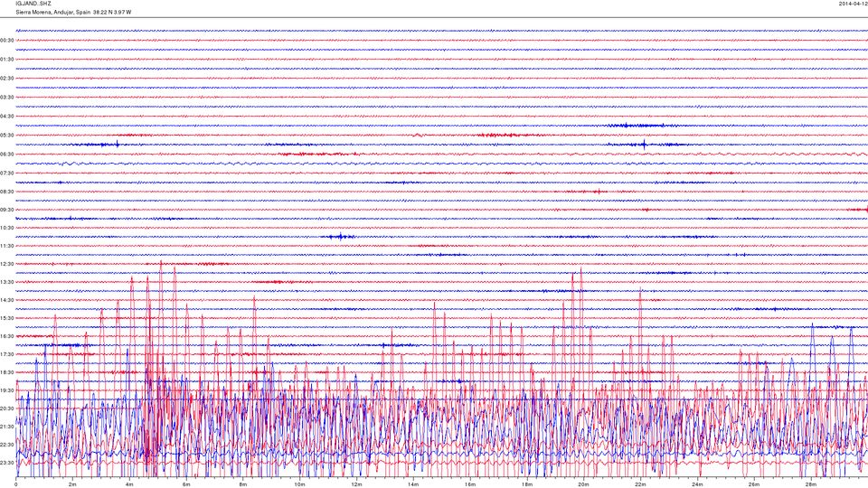Click the 10m tick on the time axis

299,484
